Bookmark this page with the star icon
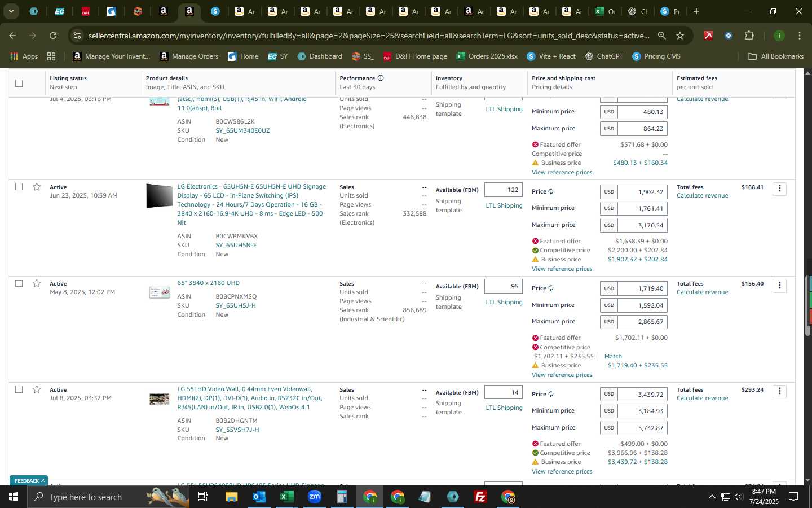The height and width of the screenshot is (508, 812). coord(680,36)
